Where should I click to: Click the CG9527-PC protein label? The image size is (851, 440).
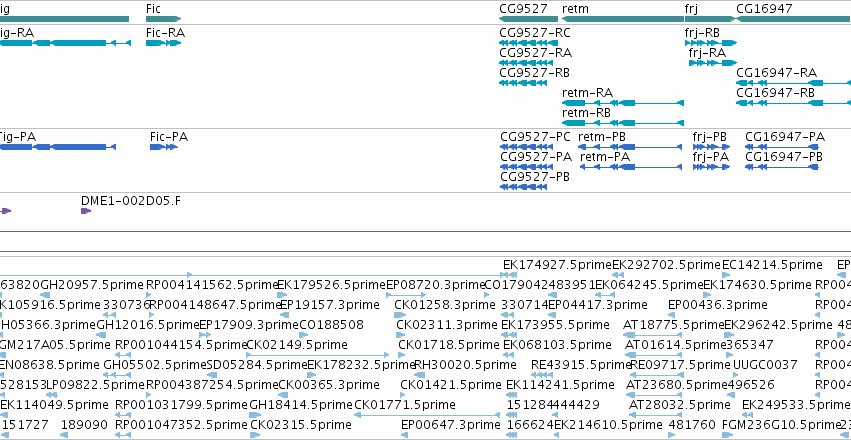tap(535, 137)
